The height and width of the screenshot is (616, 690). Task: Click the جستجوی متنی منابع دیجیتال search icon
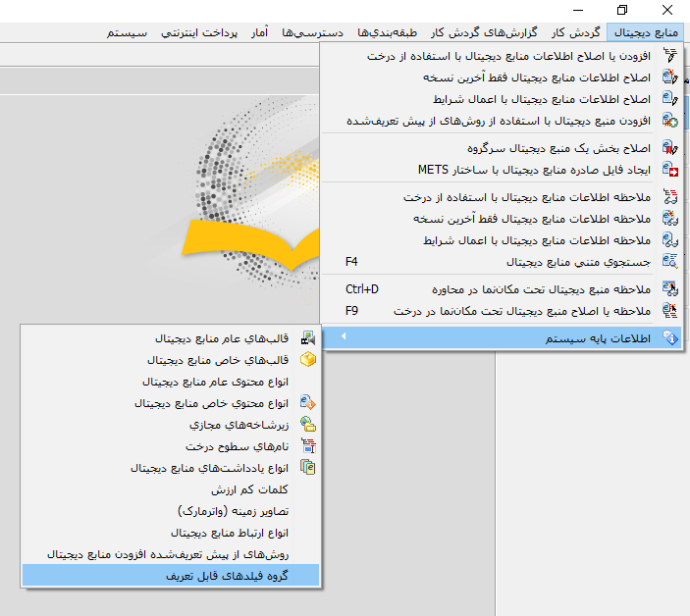(671, 262)
